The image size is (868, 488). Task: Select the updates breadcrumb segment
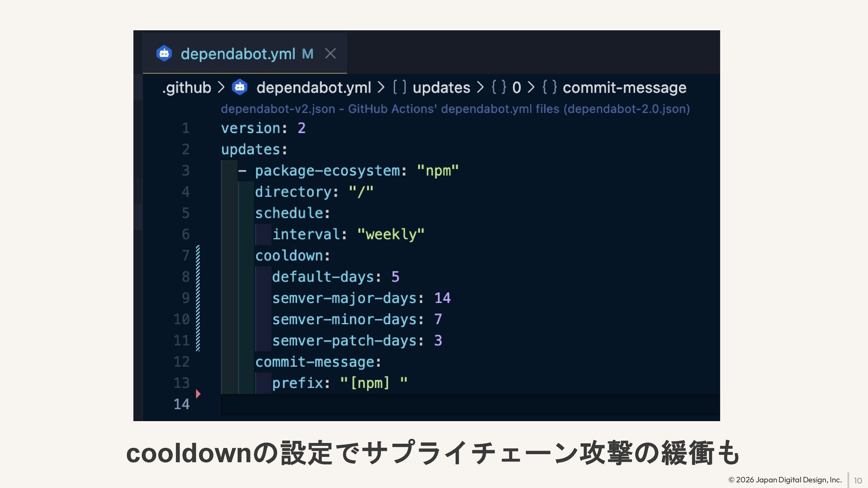click(x=441, y=88)
